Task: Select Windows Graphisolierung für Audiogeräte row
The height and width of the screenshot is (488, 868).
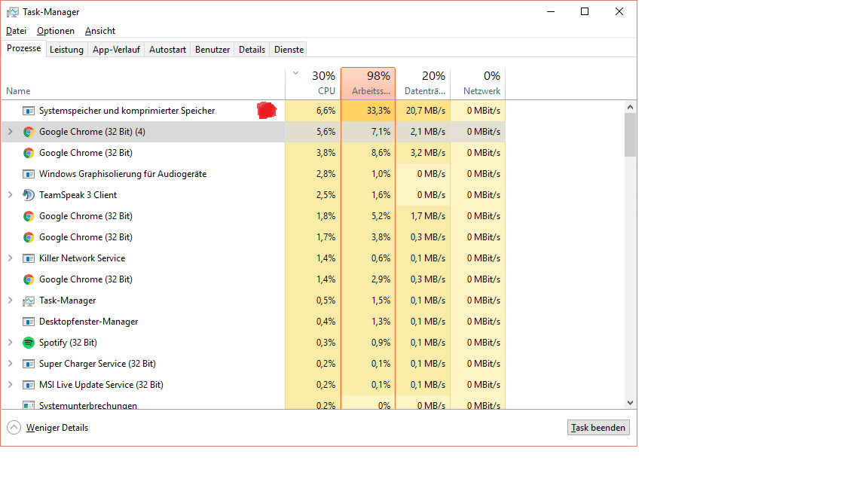Action: click(x=253, y=174)
